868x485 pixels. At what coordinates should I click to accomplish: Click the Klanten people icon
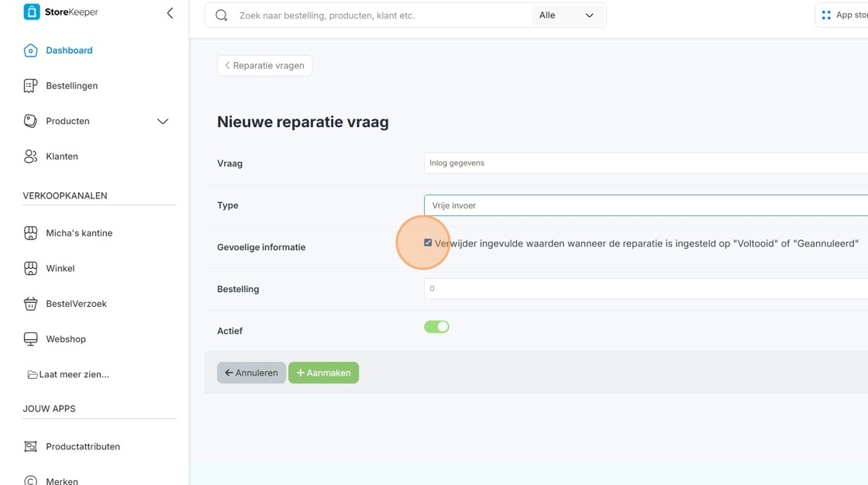click(30, 157)
